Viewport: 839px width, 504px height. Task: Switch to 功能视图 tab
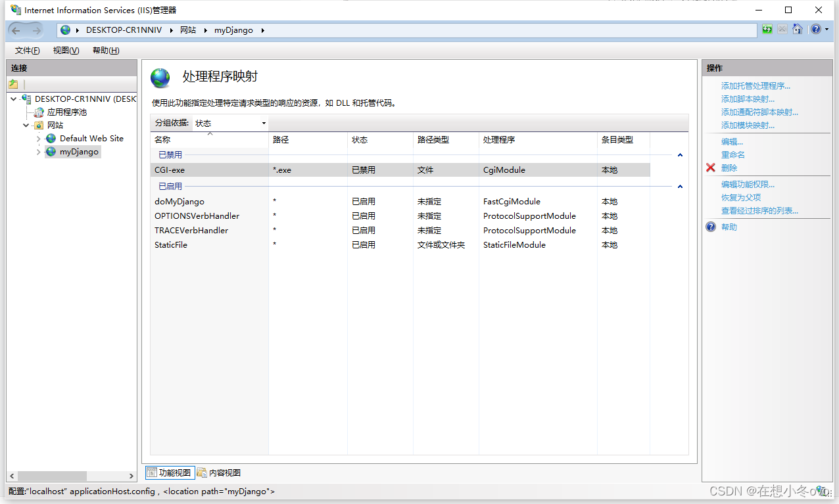(x=170, y=472)
